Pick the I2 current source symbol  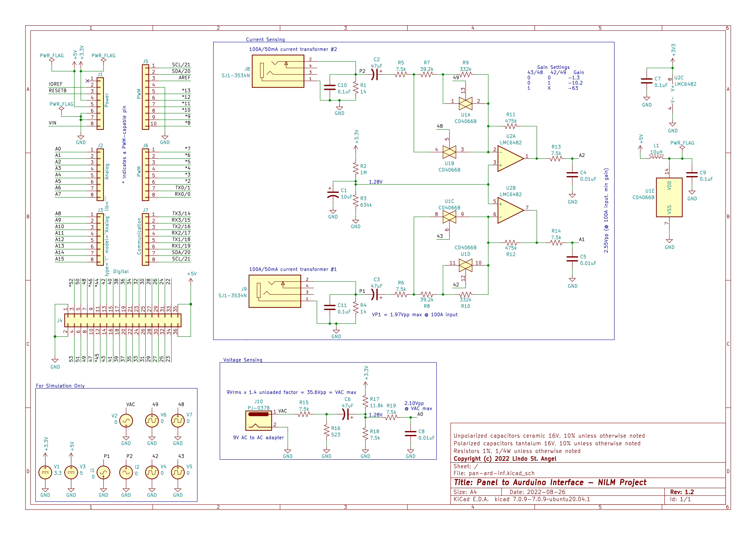coord(126,472)
